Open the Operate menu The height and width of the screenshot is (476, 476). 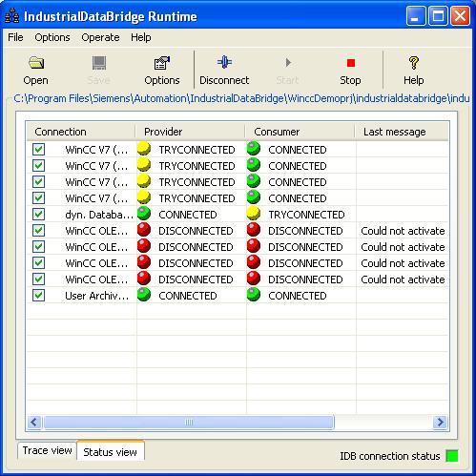tap(100, 37)
